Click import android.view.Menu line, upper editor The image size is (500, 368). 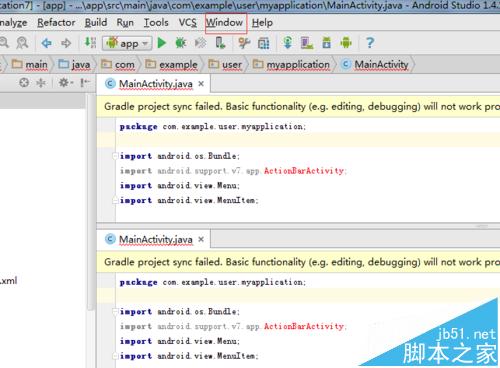[180, 185]
